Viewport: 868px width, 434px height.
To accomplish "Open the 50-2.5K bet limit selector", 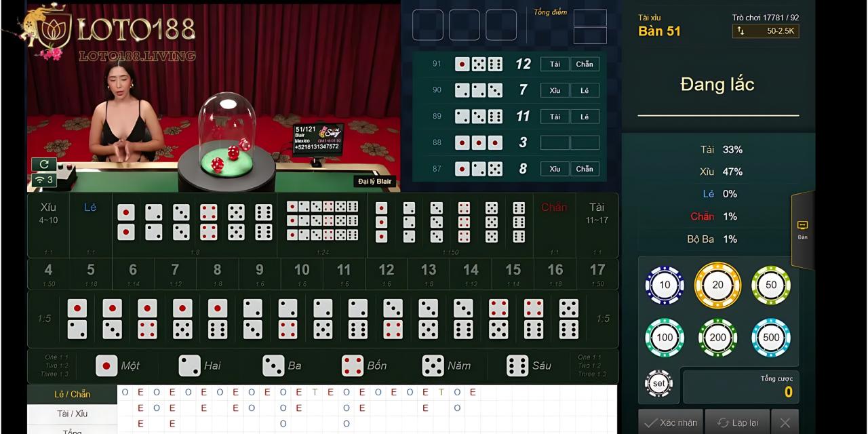I will pos(766,31).
